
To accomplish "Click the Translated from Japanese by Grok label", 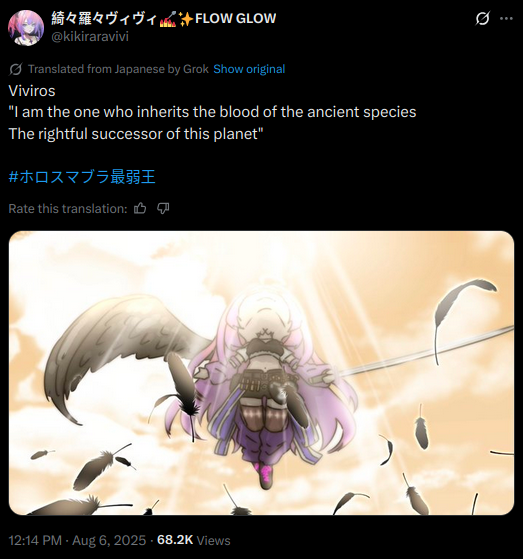I will 118,69.
